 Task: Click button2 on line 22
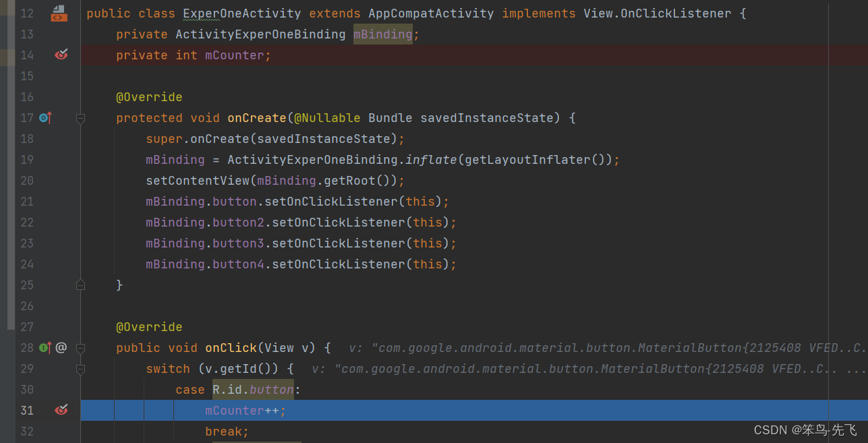pyautogui.click(x=238, y=223)
